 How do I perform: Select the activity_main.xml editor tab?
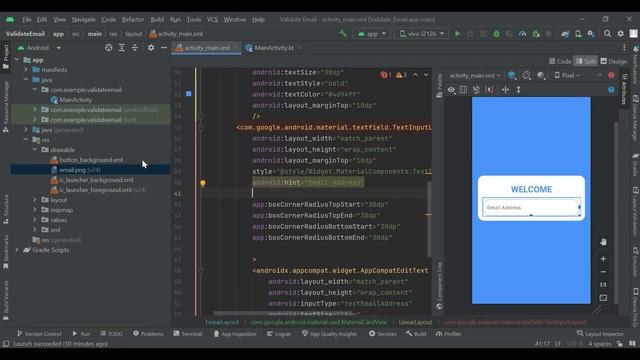point(206,48)
